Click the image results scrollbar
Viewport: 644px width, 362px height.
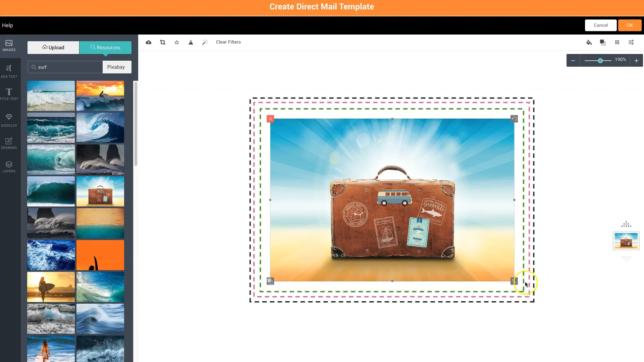136,124
